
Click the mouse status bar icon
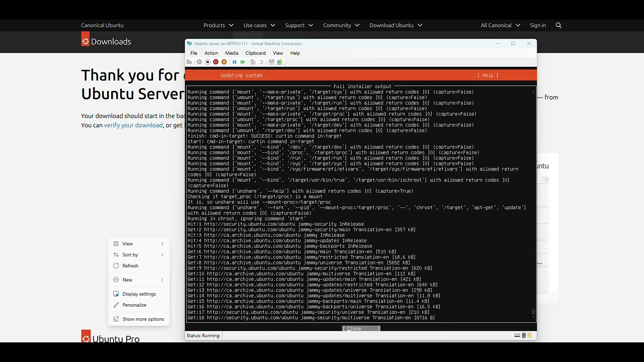523,335
